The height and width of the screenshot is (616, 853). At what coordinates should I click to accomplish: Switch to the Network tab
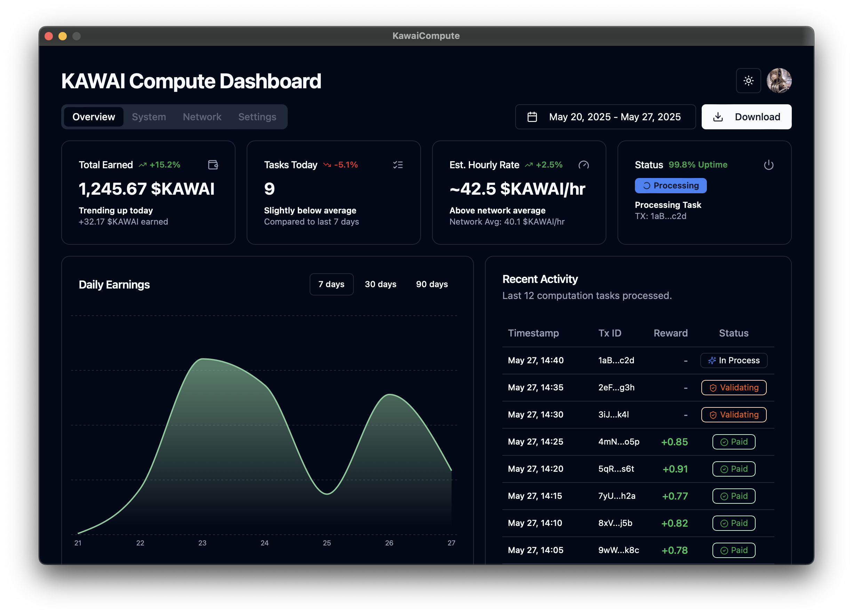[x=202, y=117]
